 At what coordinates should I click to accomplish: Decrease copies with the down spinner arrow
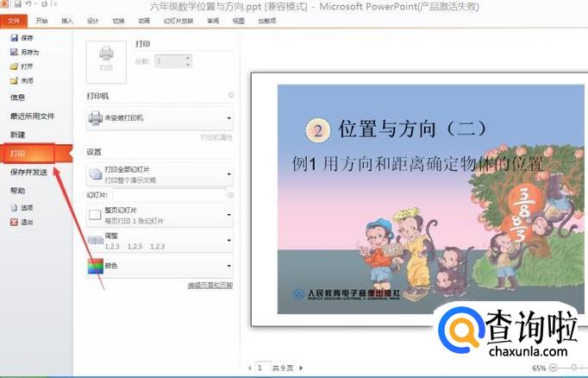click(188, 65)
